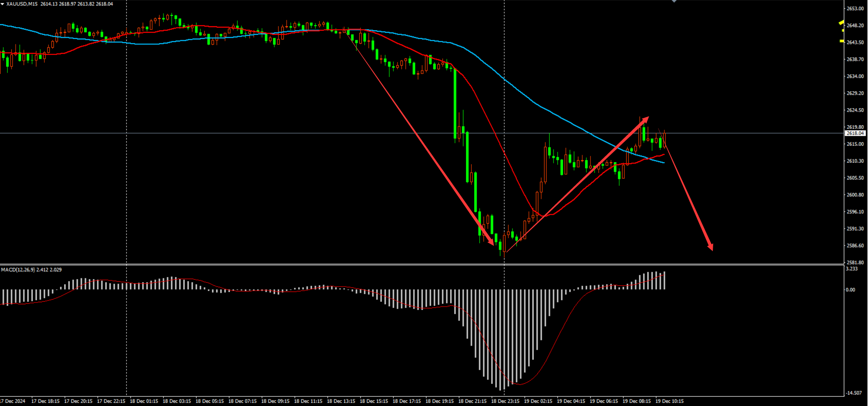Click the 2624.50 price axis label

(855, 110)
